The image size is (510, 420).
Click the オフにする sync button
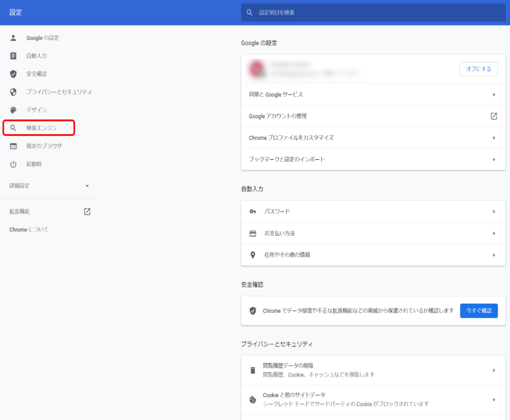click(479, 69)
